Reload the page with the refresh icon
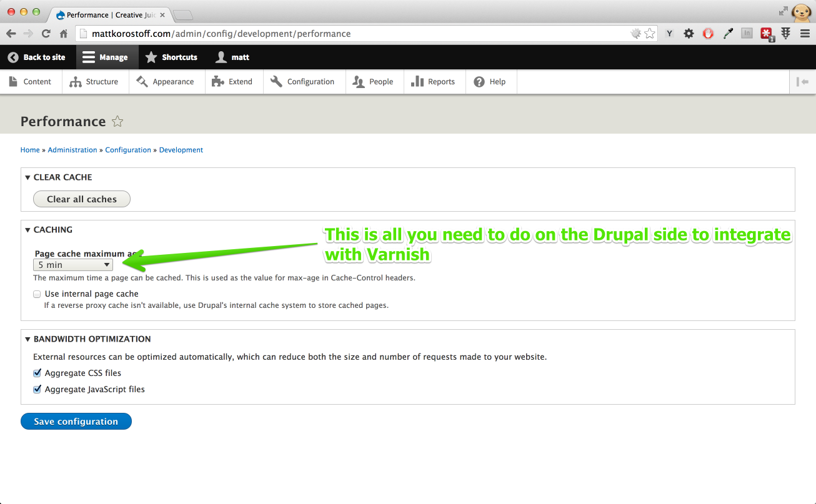 point(46,34)
